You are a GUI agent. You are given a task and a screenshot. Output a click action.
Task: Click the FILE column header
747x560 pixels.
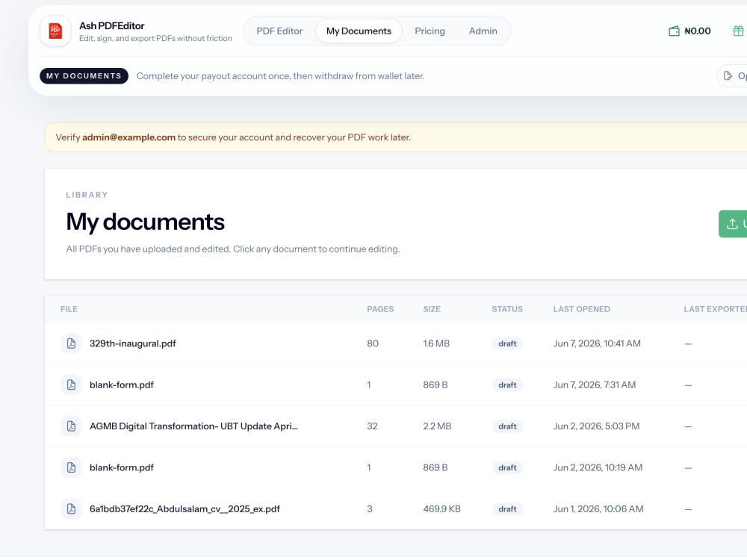click(69, 309)
